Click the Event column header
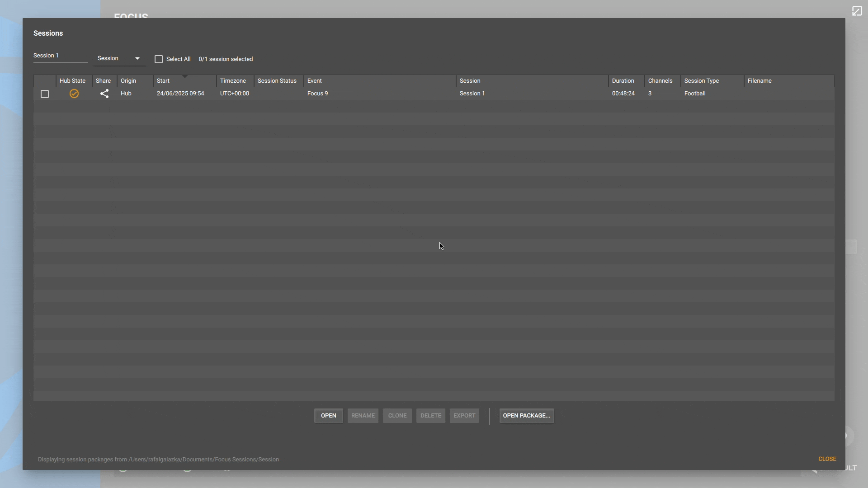The width and height of the screenshot is (868, 488). point(380,81)
